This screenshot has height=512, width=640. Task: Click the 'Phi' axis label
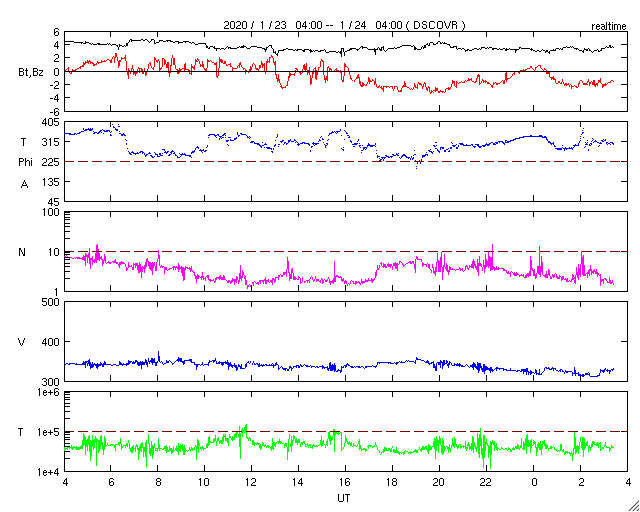tap(25, 163)
